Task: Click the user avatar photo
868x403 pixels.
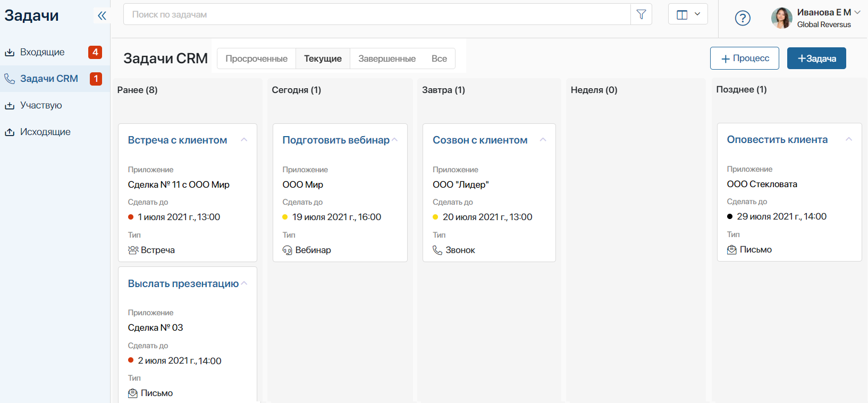Action: coord(781,18)
